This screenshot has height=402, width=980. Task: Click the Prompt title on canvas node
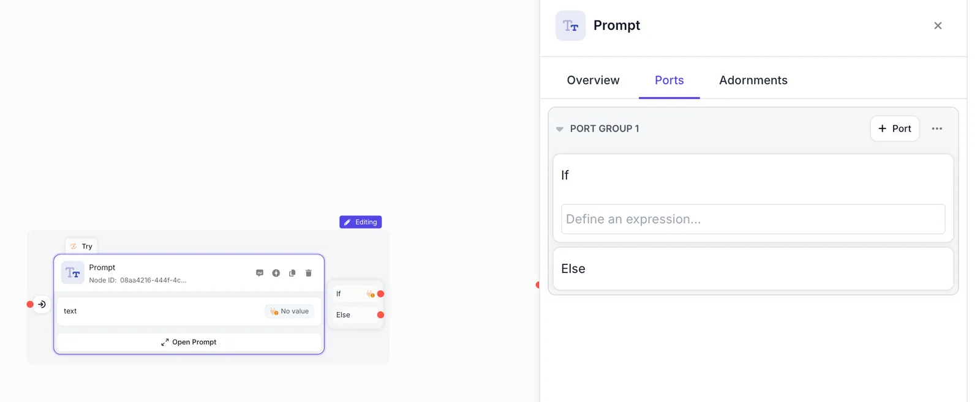[x=102, y=267]
